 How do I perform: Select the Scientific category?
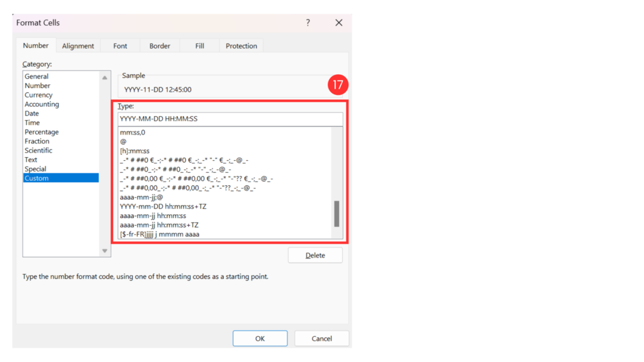(x=61, y=150)
